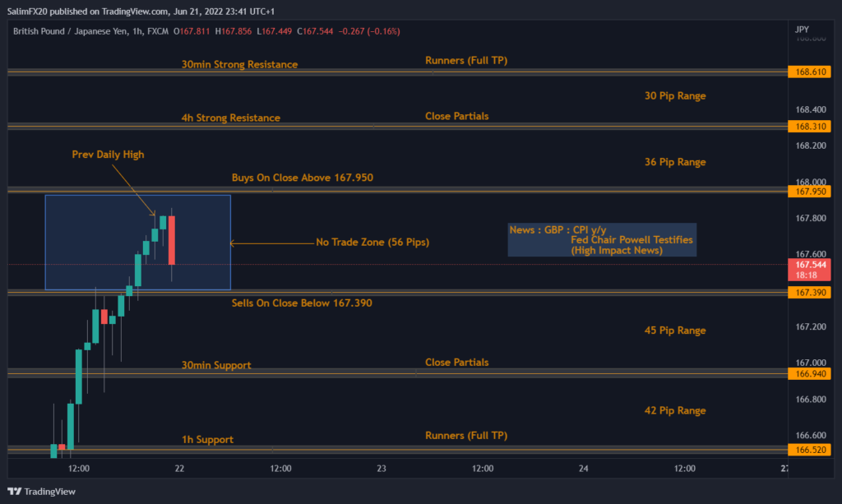
Task: Open the JPY currency label on price axis
Action: pyautogui.click(x=803, y=29)
